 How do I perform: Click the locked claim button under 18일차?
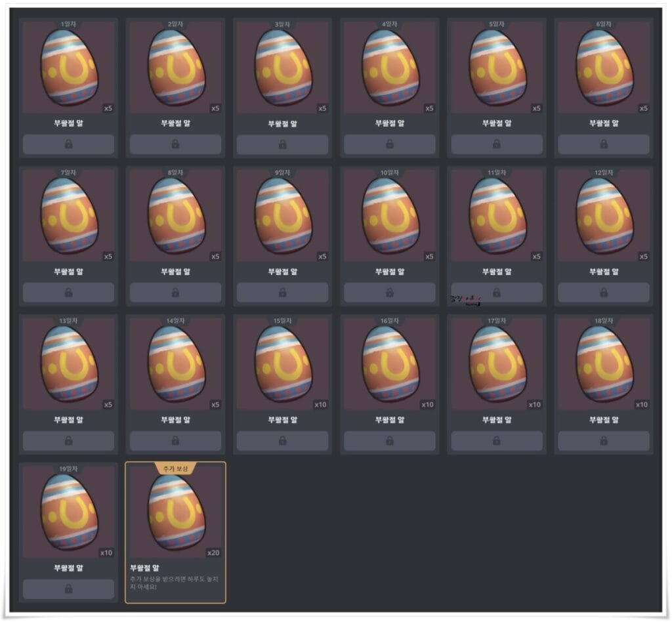(x=604, y=441)
